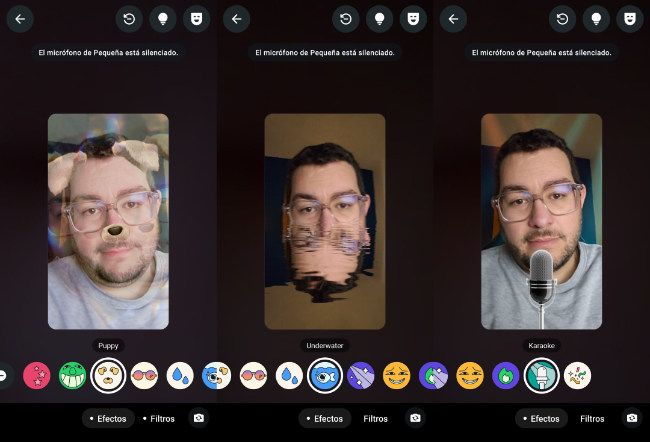Screen dimensions: 650x442
Task: Tap the video preview with puppy ears
Action: pyautogui.click(x=108, y=221)
